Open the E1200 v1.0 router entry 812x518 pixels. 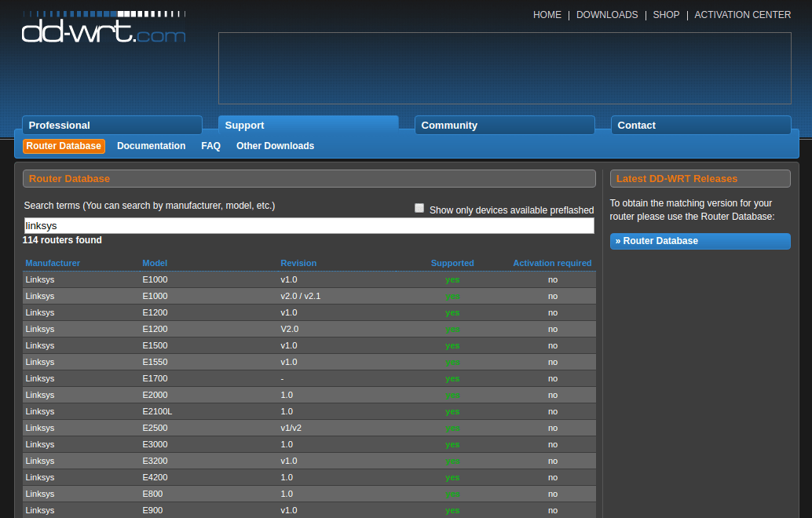click(x=309, y=313)
